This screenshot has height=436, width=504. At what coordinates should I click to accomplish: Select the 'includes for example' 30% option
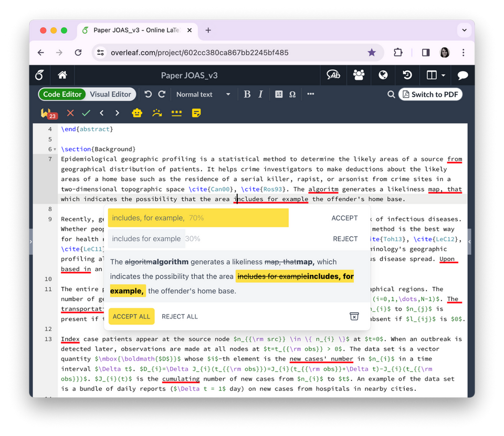[x=146, y=239]
